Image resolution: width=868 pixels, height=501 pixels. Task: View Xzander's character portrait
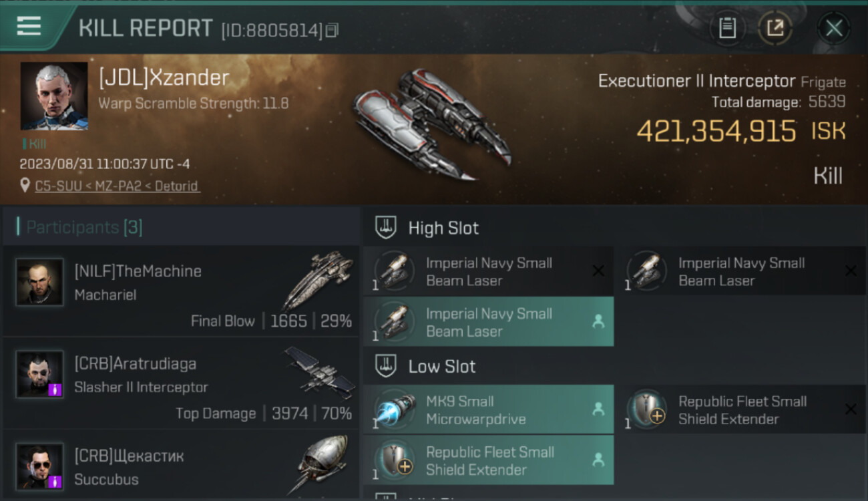coord(54,96)
